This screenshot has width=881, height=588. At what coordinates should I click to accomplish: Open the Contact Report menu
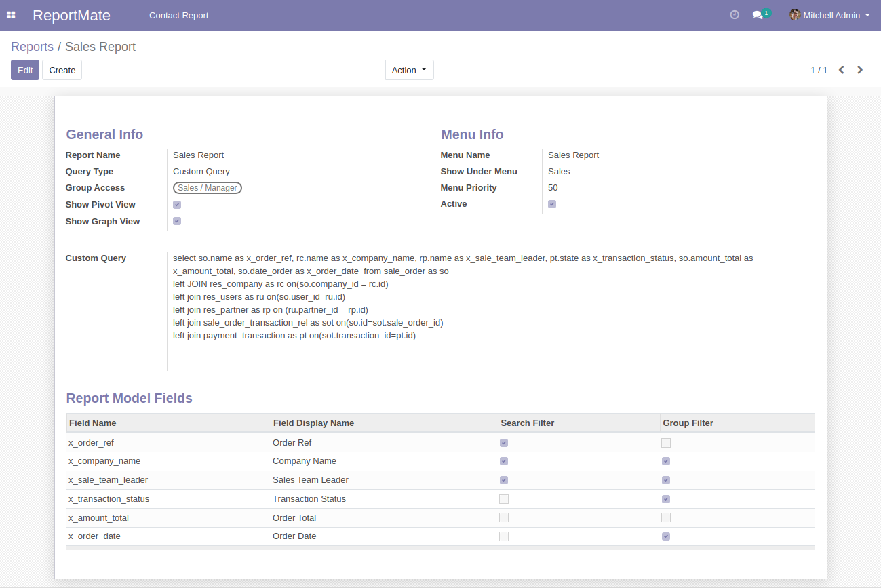(x=178, y=15)
